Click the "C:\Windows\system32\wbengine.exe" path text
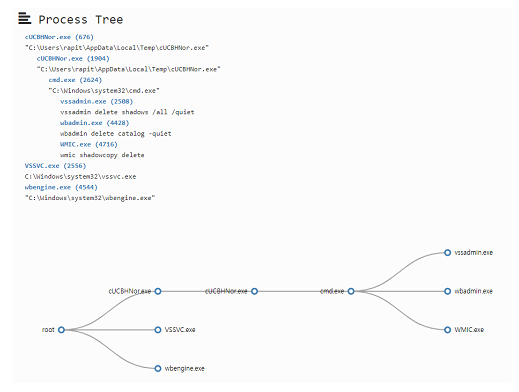This screenshot has height=392, width=519. (90, 198)
